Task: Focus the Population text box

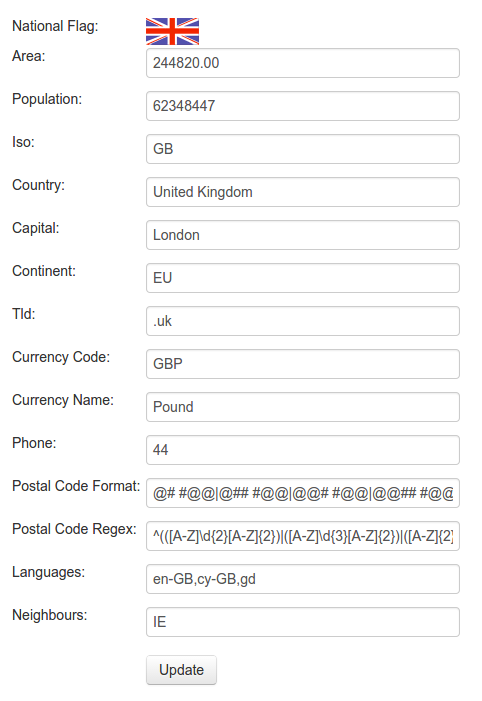Action: coord(303,106)
